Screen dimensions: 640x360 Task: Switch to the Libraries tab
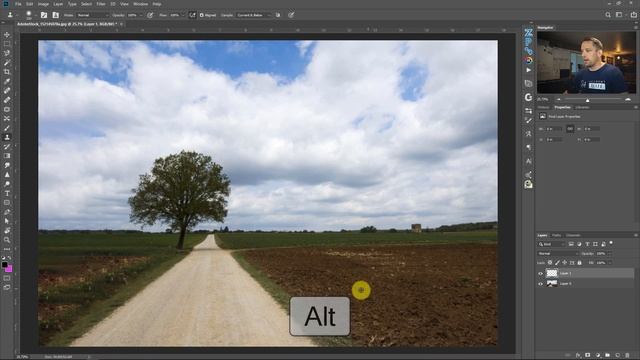click(582, 107)
